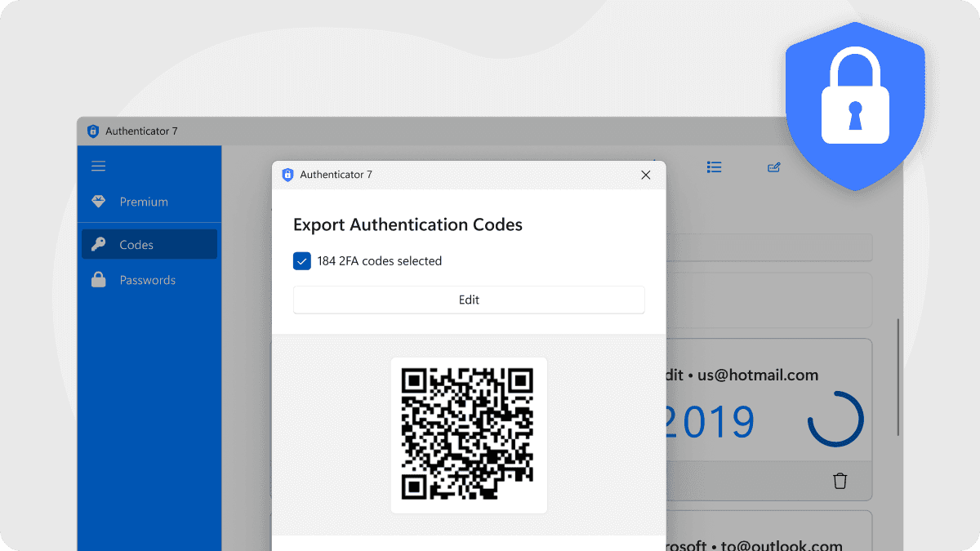Click the circular countdown timer for hotmail code
Image resolution: width=980 pixels, height=551 pixels.
pos(835,420)
